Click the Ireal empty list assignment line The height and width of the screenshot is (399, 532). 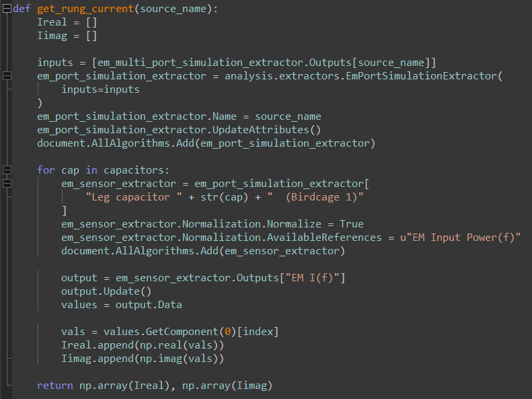[67, 22]
